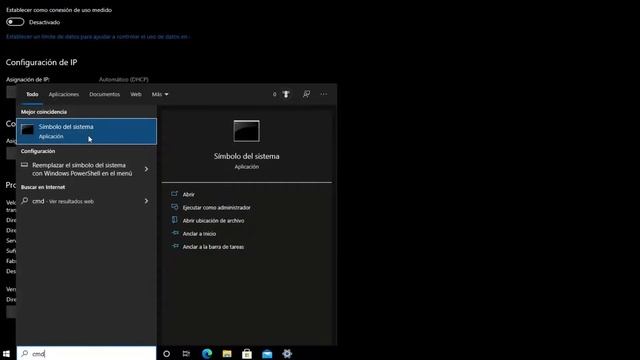Open Microsoft Store from taskbar
This screenshot has width=640, height=360.
click(247, 353)
